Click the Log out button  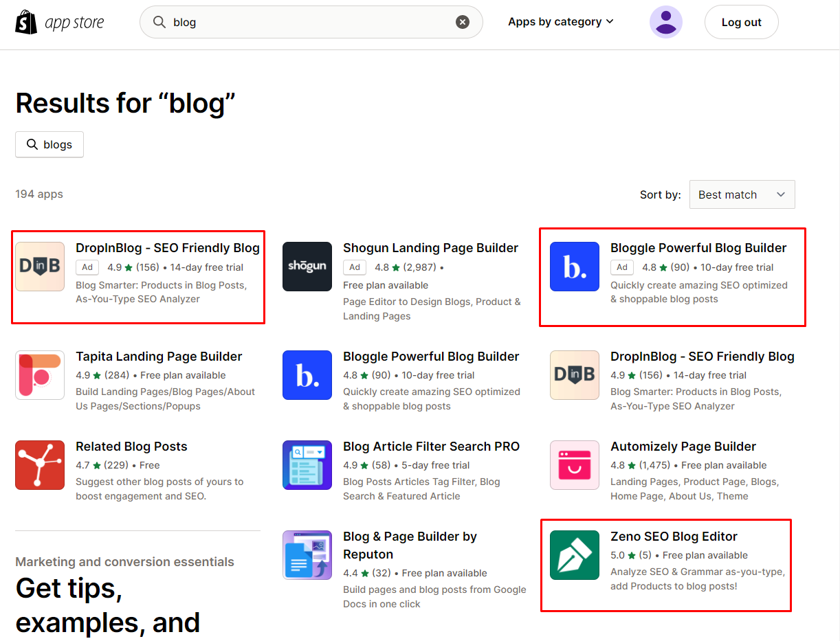pyautogui.click(x=741, y=22)
